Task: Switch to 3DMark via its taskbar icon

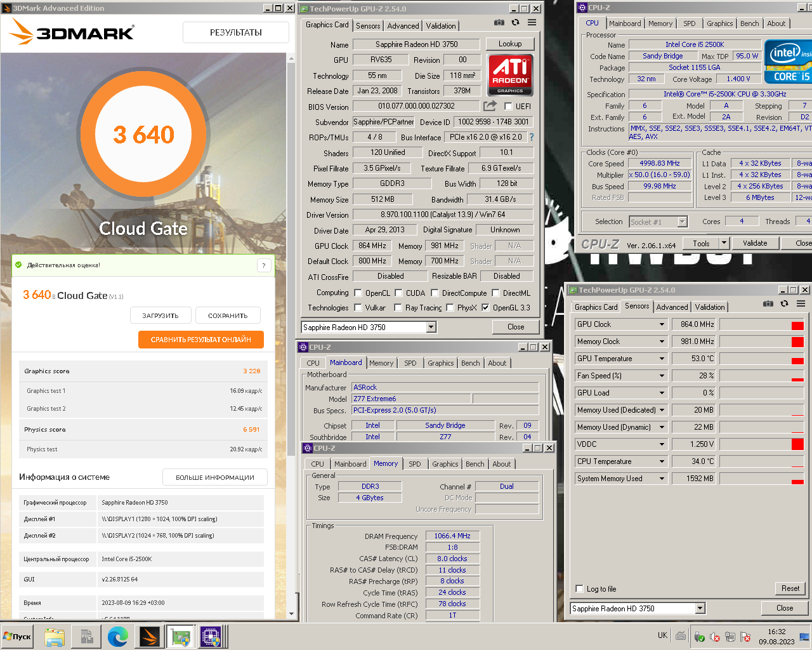Action: pyautogui.click(x=149, y=637)
